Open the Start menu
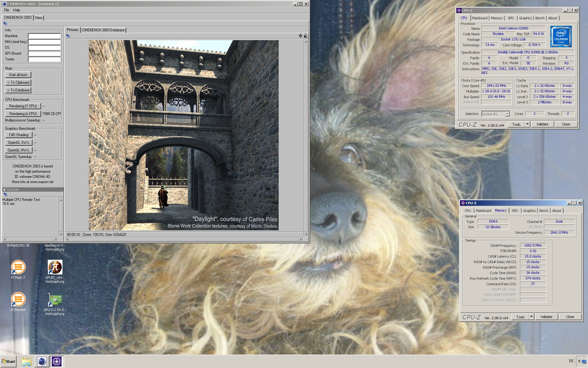This screenshot has height=368, width=588. [x=8, y=362]
